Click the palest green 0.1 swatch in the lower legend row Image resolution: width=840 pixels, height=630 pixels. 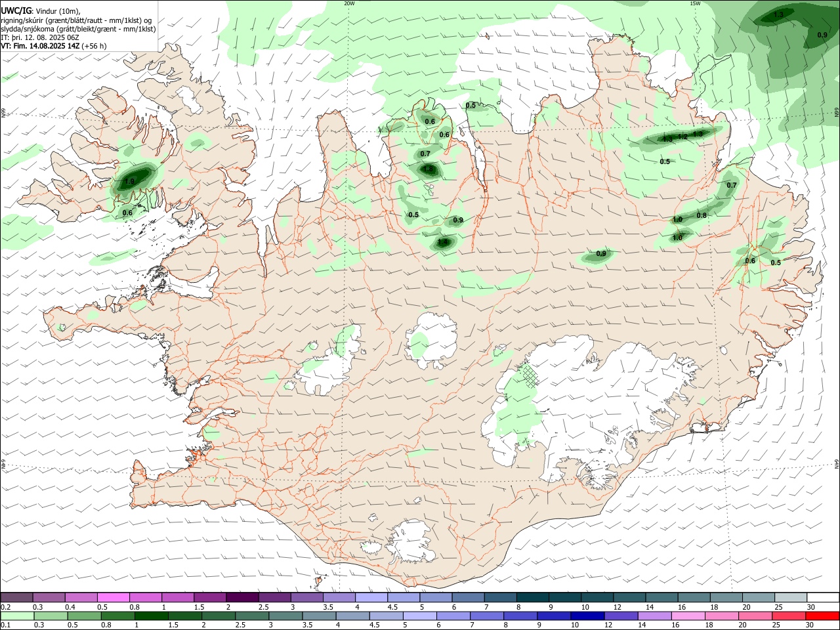coord(17,616)
